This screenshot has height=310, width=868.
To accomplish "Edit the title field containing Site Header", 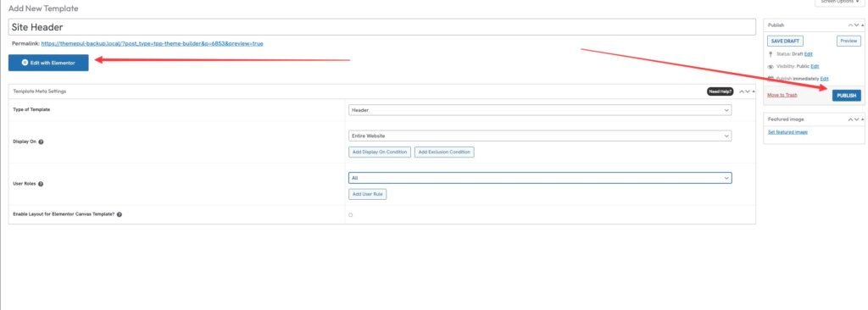I will pos(382,26).
